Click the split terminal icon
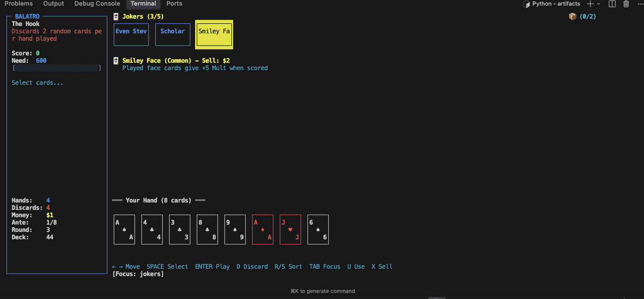644x299 pixels. (x=612, y=4)
